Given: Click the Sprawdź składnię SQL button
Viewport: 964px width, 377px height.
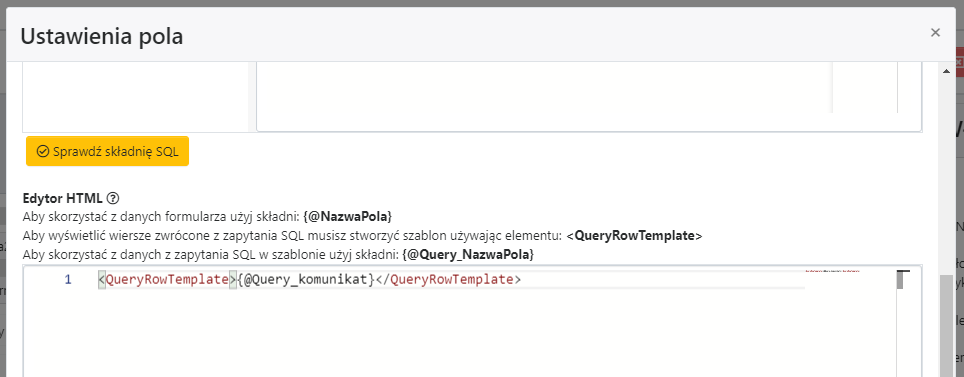Looking at the screenshot, I should [x=107, y=152].
